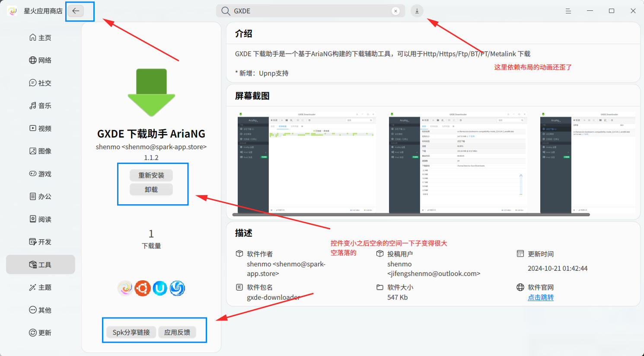
Task: Open the 开发 development category
Action: (x=41, y=242)
